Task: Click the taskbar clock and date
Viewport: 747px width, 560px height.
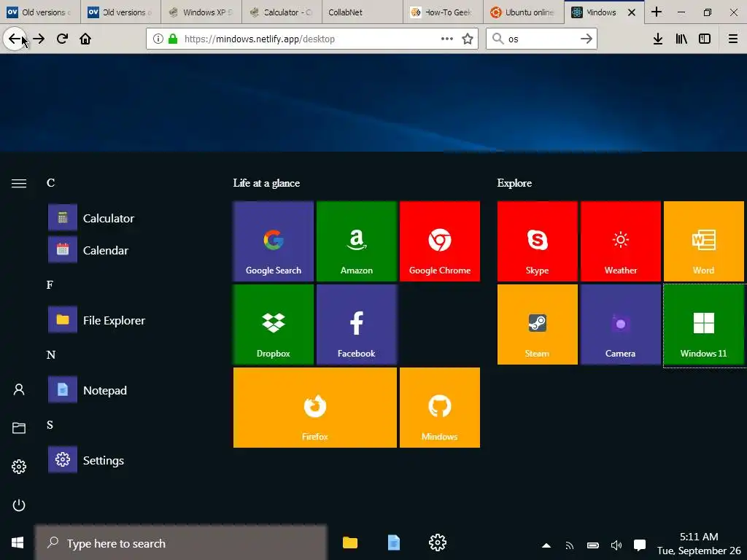Action: [699, 543]
